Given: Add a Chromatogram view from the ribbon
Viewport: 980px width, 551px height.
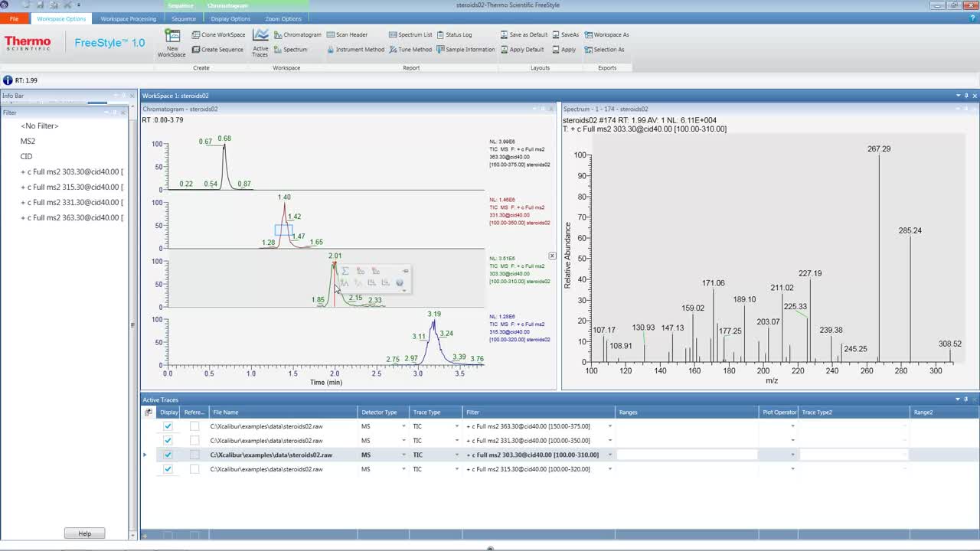Looking at the screenshot, I should pos(297,34).
